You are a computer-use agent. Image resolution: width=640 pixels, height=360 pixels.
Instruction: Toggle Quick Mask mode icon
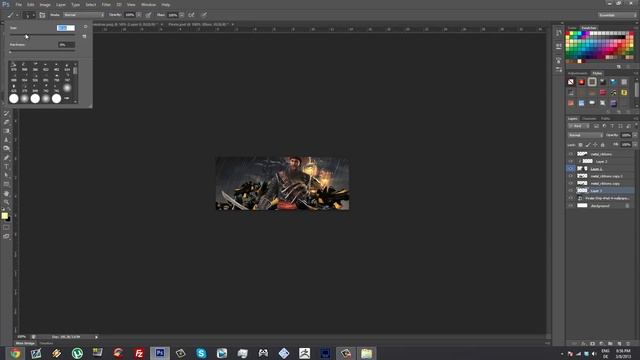6,227
